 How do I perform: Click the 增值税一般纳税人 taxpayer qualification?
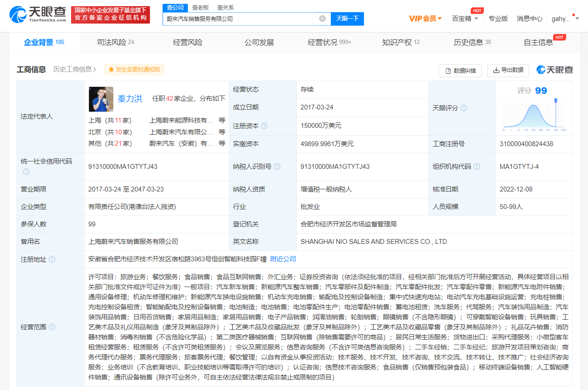tap(326, 189)
